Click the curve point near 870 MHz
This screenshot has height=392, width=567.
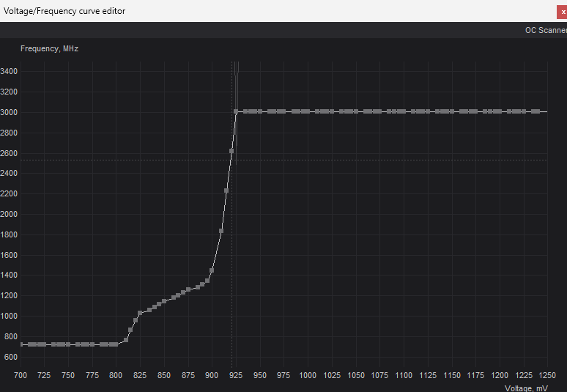pos(130,330)
